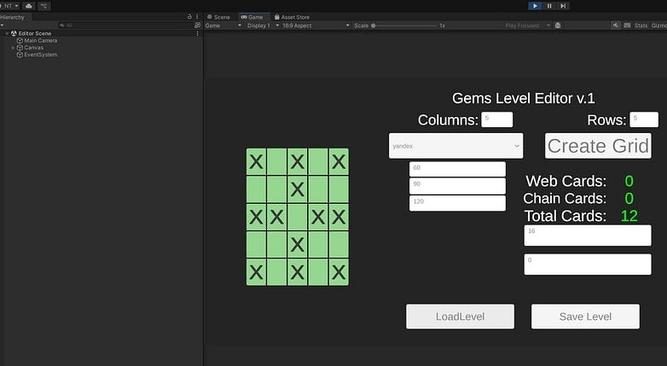Click the input field showing 90
Image resolution: width=667 pixels, height=366 pixels.
click(x=457, y=186)
